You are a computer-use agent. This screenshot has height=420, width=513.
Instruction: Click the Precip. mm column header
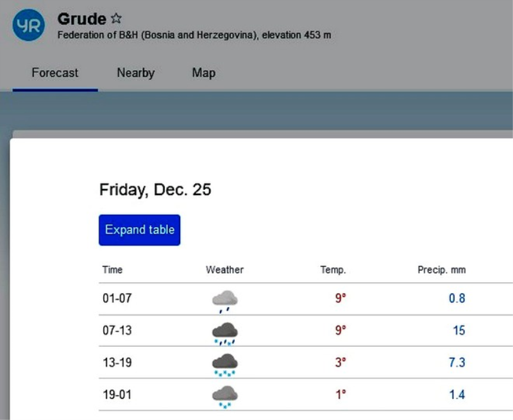[x=441, y=270]
